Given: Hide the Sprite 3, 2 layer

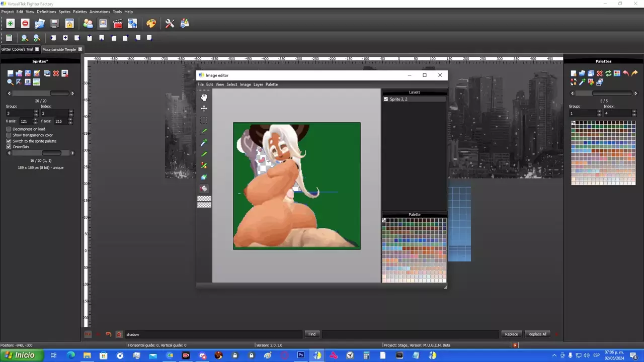Looking at the screenshot, I should click(x=386, y=99).
